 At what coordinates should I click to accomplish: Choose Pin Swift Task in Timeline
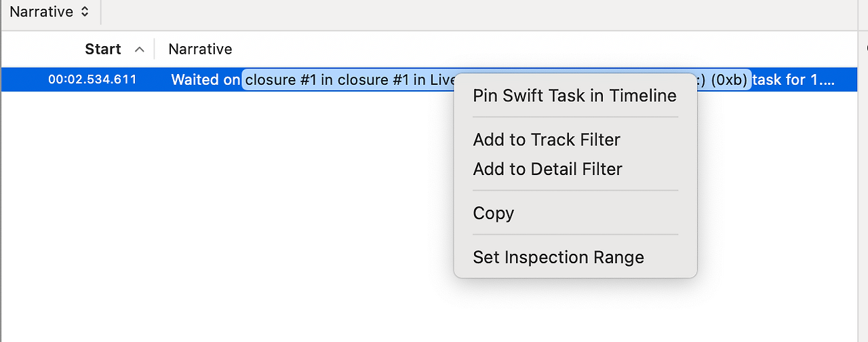click(x=574, y=96)
